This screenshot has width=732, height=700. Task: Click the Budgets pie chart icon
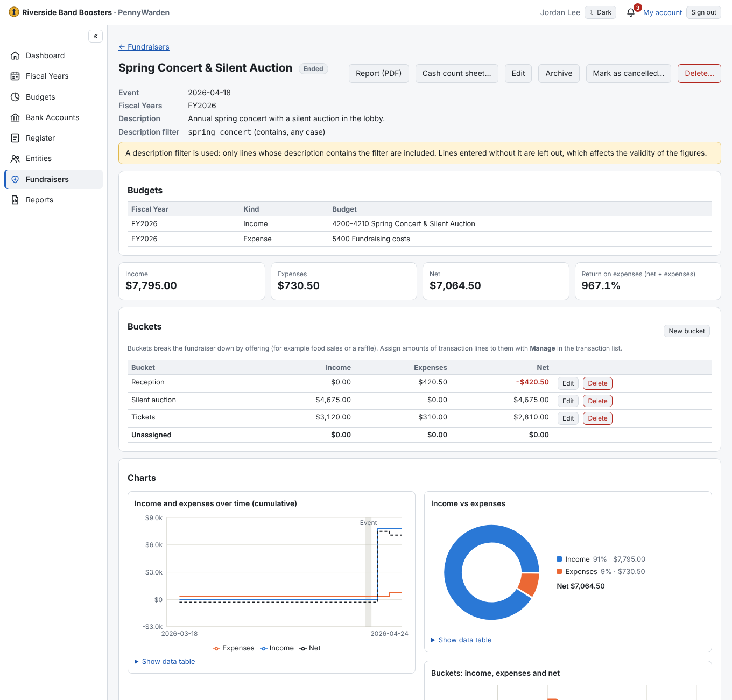pyautogui.click(x=15, y=97)
